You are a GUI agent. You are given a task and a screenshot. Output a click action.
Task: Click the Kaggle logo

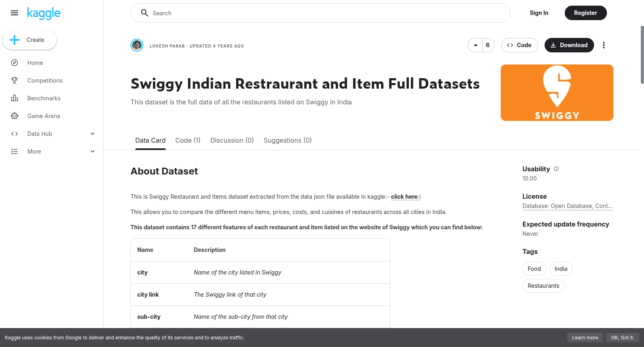tap(43, 13)
